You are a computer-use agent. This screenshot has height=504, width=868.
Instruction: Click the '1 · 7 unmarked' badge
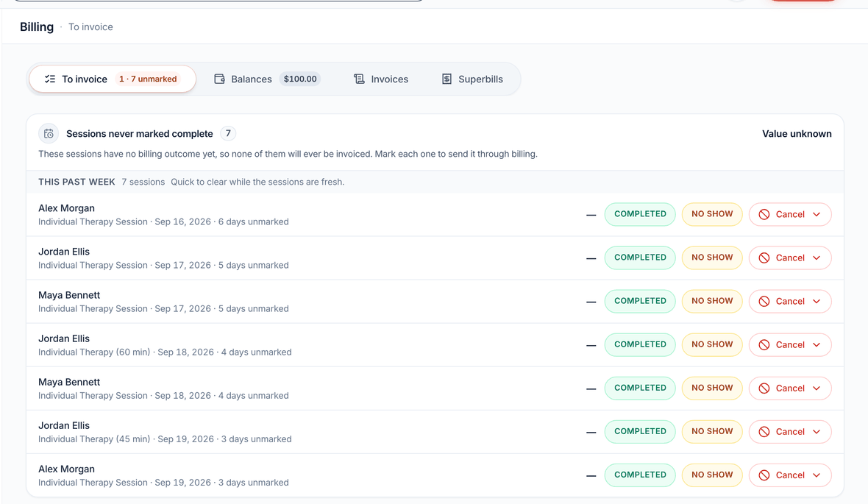point(148,79)
